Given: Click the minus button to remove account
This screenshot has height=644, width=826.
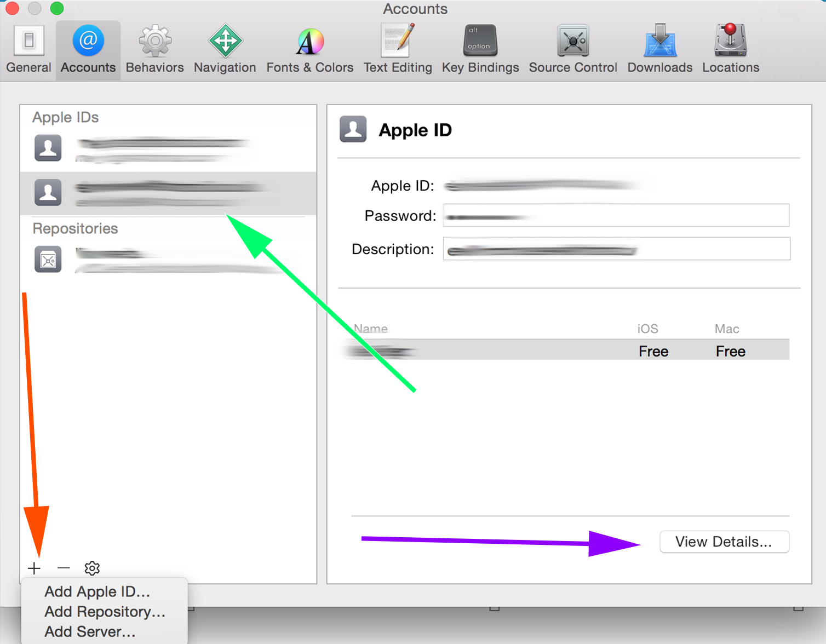Looking at the screenshot, I should pos(64,568).
